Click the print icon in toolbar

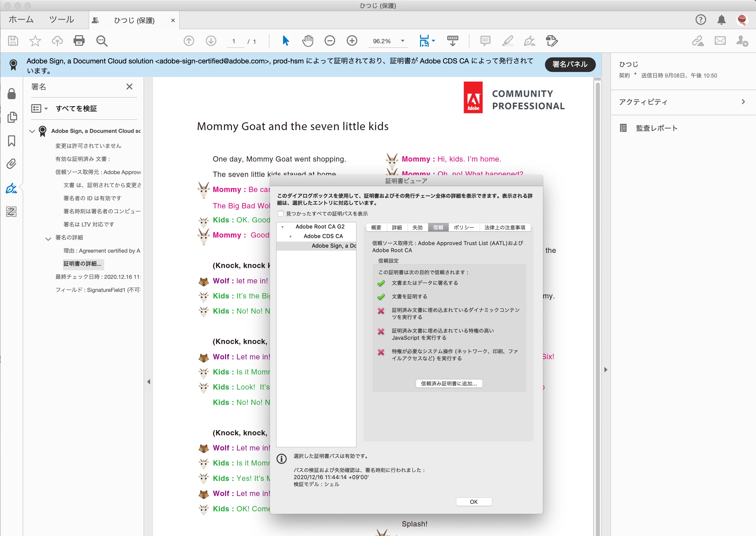coord(79,41)
